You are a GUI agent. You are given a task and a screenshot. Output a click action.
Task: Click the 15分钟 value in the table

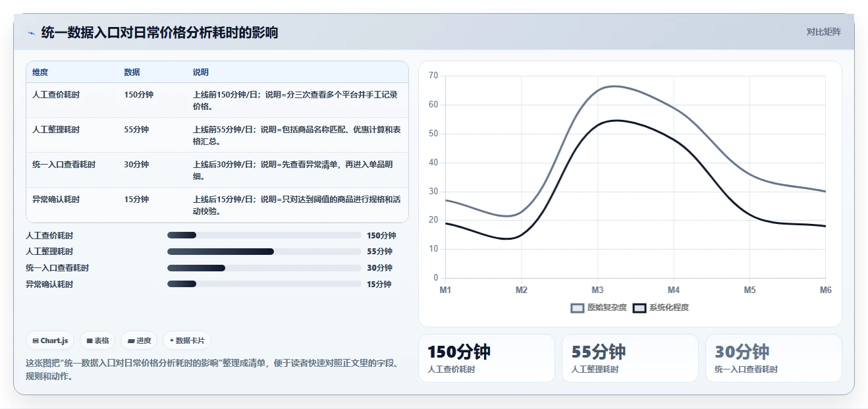(136, 200)
